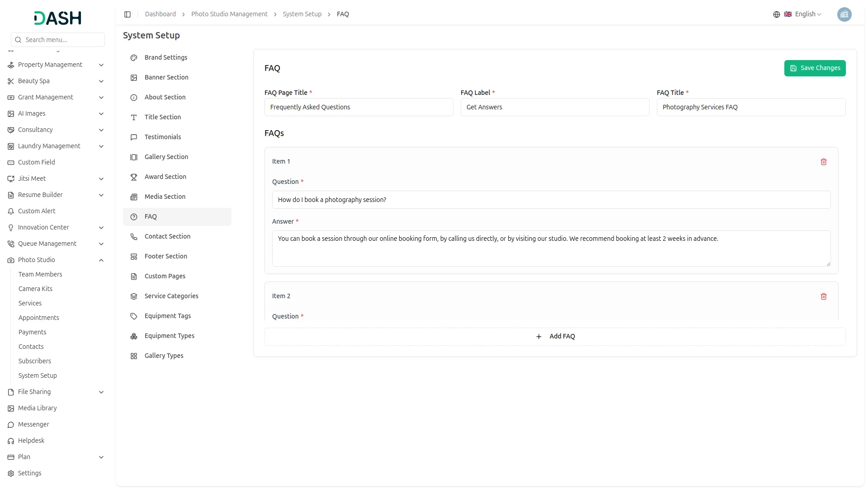This screenshot has width=868, height=488.
Task: Delete FAQ Item 1 with trash icon
Action: pos(823,162)
